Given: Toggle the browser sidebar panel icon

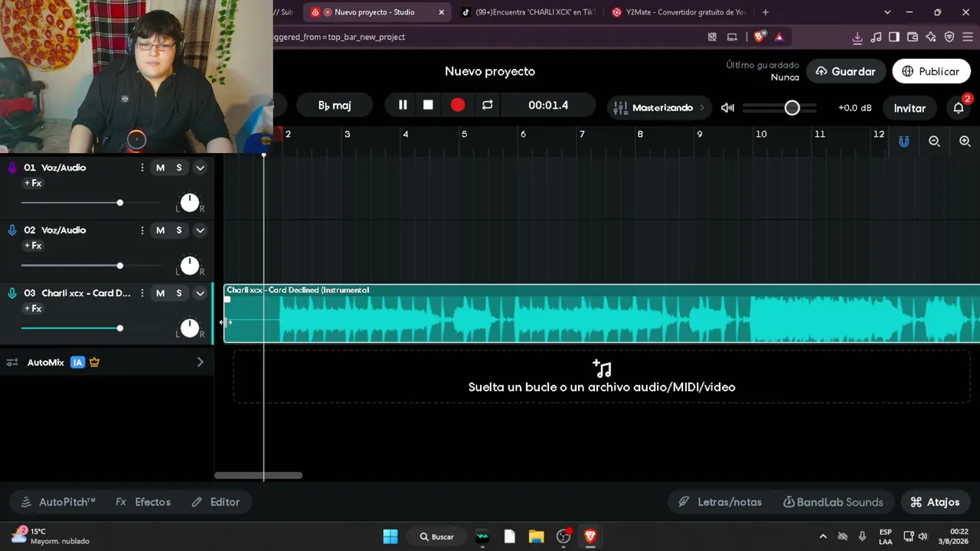Looking at the screenshot, I should [x=894, y=37].
